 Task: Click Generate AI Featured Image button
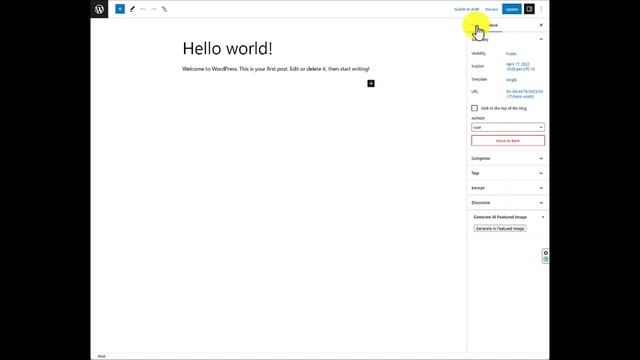pos(500,229)
